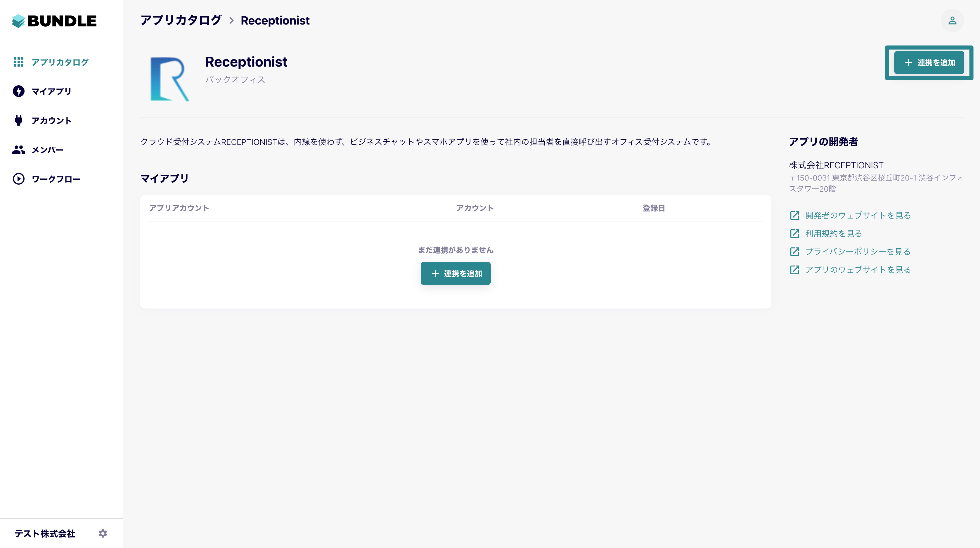Open アプリのウェブサイトを見る link

click(x=858, y=270)
